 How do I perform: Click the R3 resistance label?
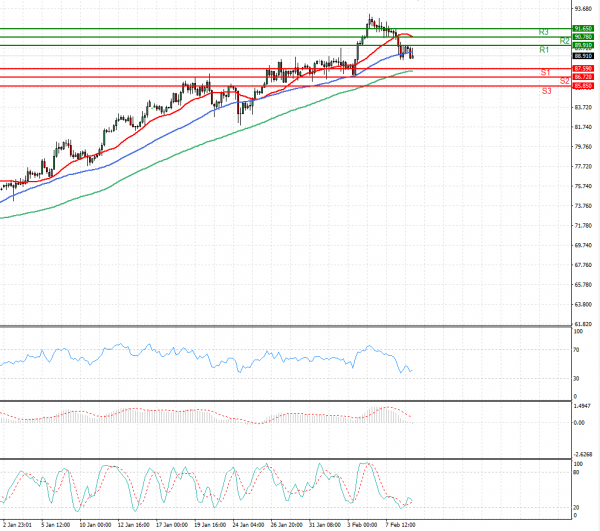pos(543,32)
